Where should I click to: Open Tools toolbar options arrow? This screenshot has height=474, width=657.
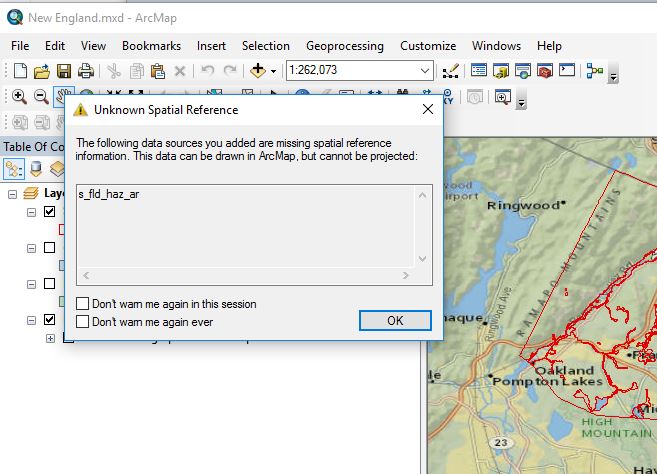tap(521, 100)
